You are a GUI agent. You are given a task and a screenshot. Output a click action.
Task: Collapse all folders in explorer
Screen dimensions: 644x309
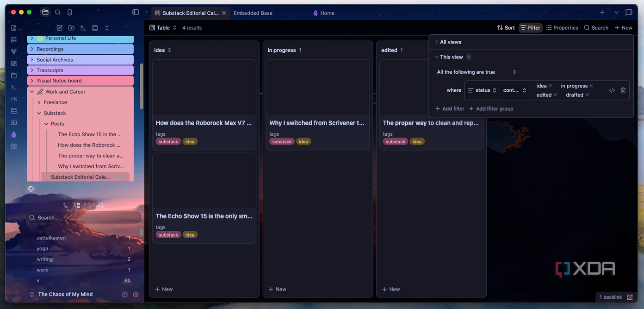tap(106, 28)
